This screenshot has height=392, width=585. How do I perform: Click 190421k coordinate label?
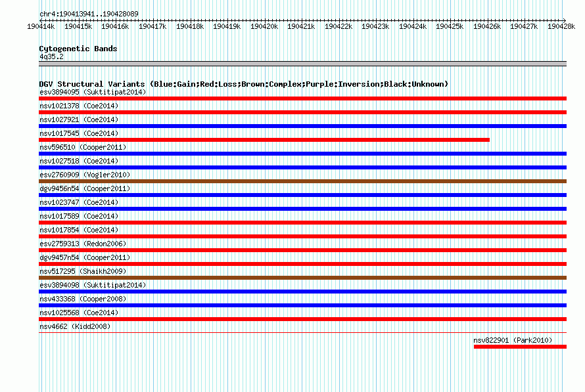[x=300, y=26]
